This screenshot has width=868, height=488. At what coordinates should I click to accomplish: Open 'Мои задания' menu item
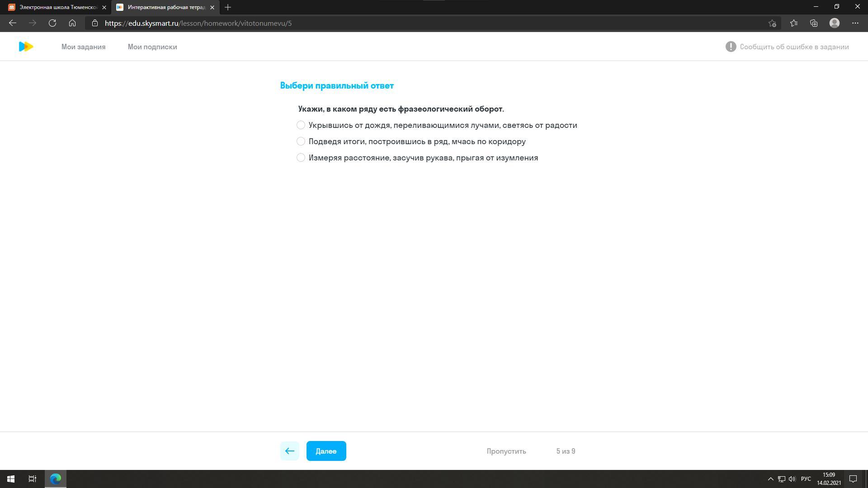[x=83, y=47]
